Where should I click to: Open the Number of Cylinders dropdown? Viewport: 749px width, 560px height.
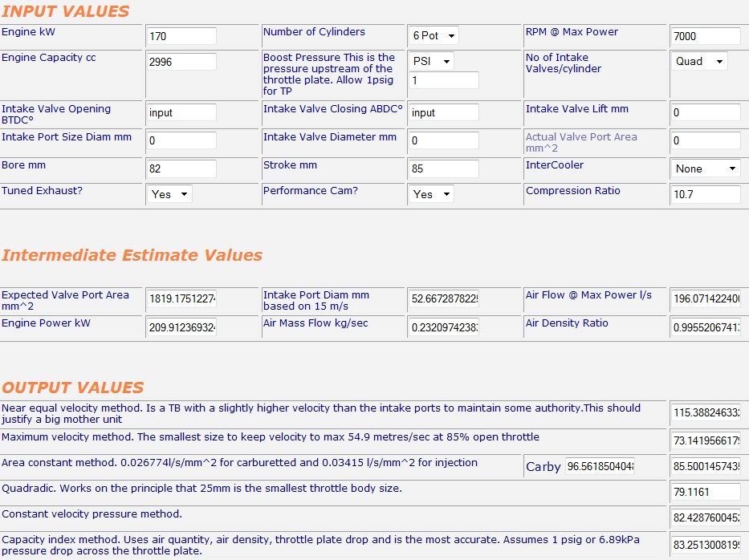(432, 35)
